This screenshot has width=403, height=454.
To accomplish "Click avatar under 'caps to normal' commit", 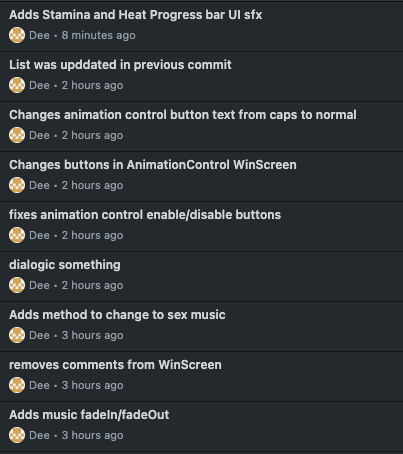I will click(x=17, y=135).
